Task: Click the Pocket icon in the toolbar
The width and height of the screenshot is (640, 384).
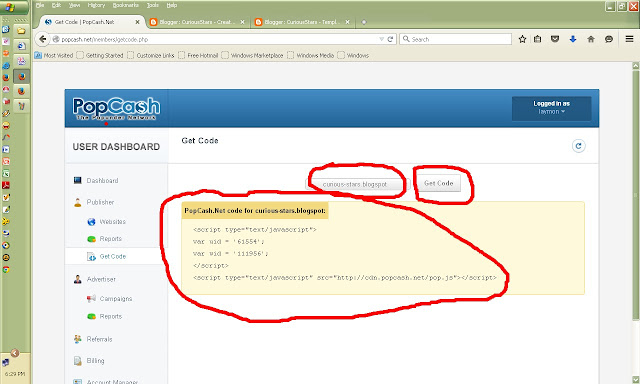Action: 555,39
